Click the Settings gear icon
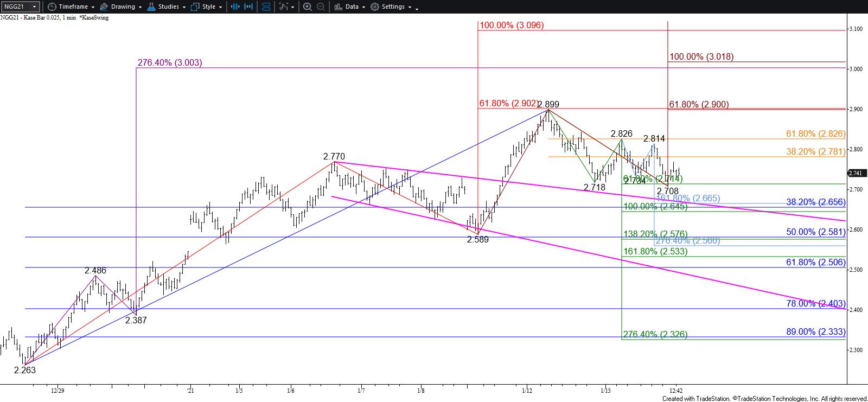 375,7
